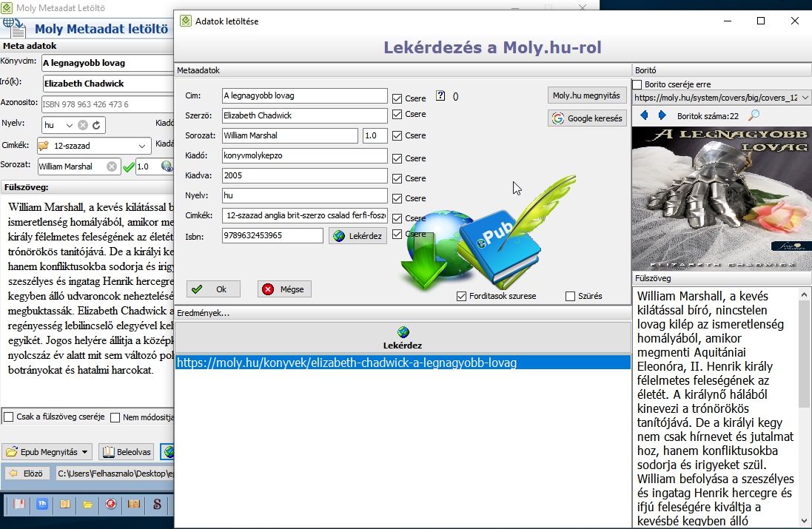Open the brown book icon in bottom toolbar

coord(134,504)
